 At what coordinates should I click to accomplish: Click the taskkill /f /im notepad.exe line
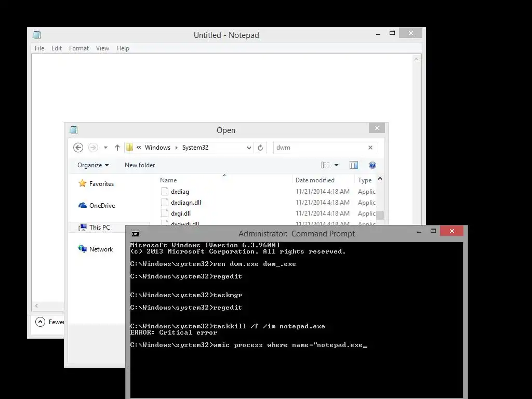coord(228,326)
